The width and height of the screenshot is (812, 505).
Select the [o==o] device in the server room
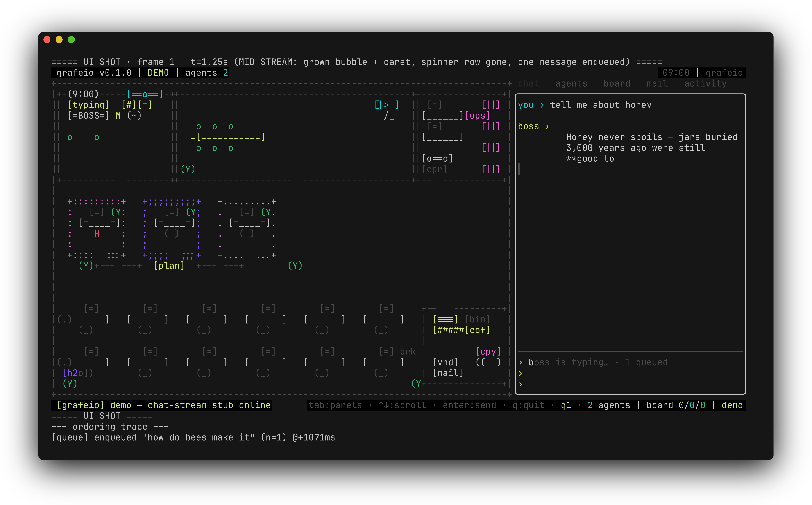437,158
